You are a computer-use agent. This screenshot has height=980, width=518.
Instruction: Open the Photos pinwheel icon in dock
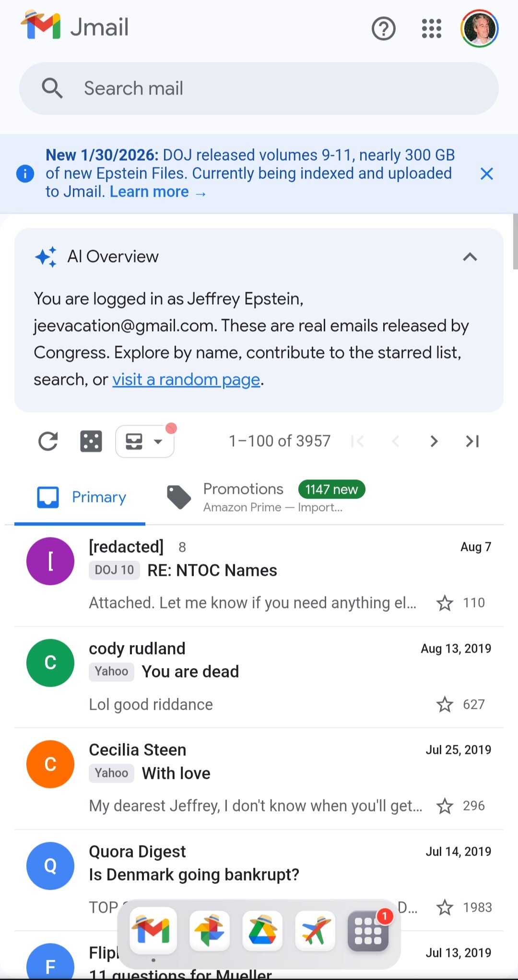click(x=210, y=930)
